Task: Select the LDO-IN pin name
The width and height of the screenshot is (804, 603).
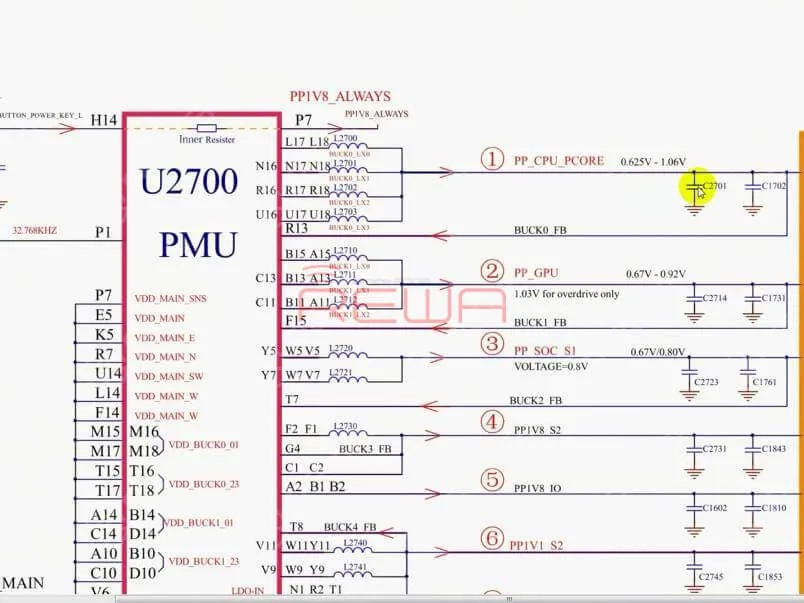Action: pos(248,591)
